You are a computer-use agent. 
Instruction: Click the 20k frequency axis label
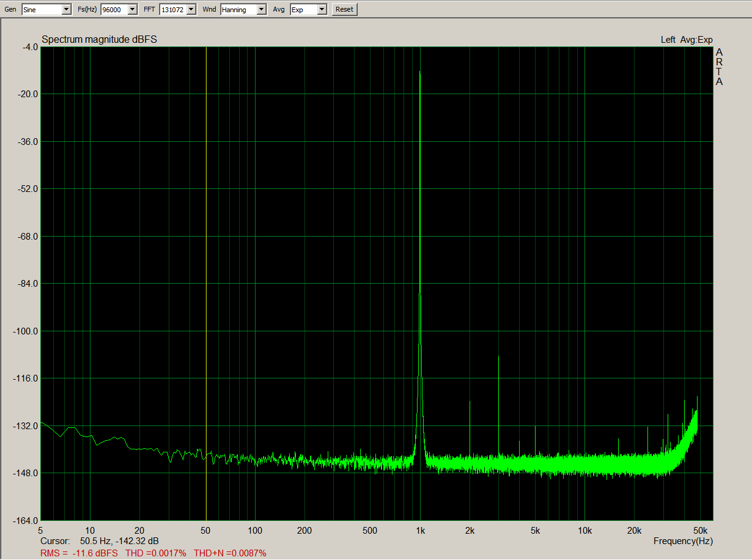tap(635, 531)
